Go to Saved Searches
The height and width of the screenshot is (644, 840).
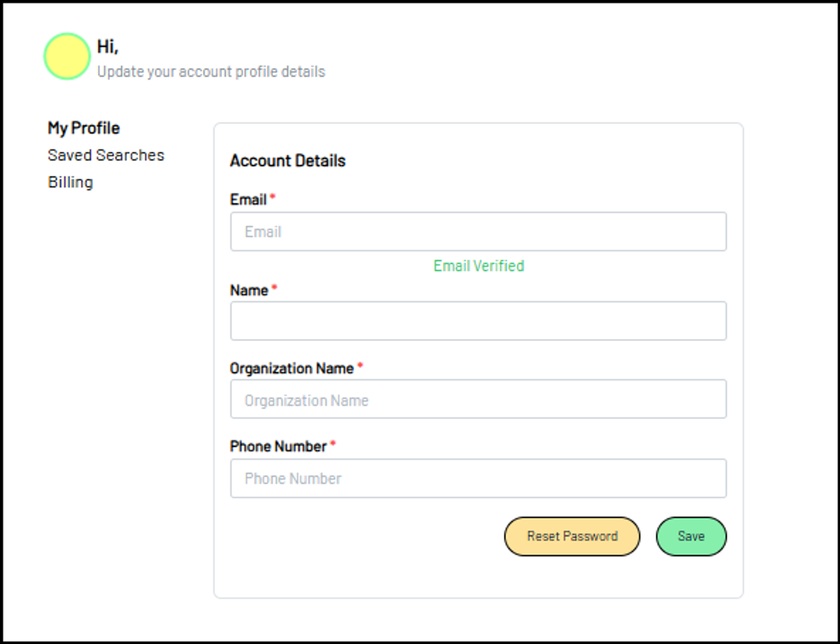pyautogui.click(x=106, y=155)
